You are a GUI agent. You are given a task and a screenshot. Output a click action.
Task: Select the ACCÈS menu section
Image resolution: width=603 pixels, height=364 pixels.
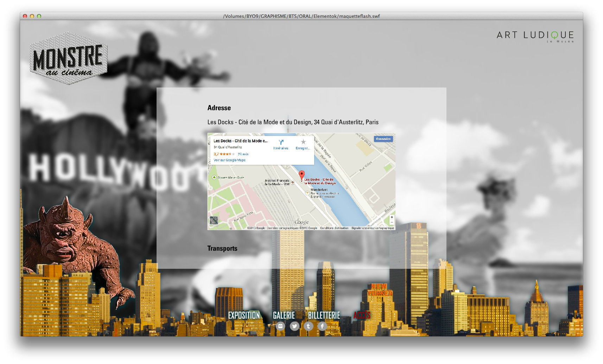coord(362,315)
